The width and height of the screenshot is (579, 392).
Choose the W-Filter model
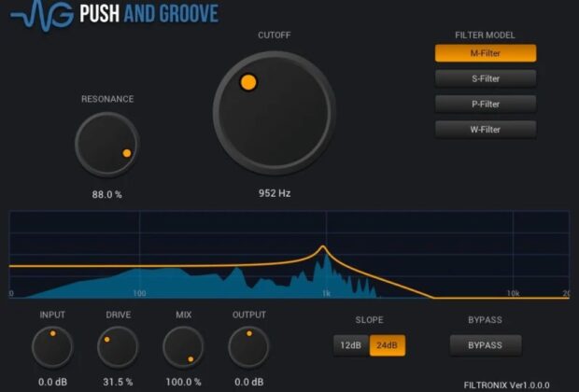click(x=486, y=130)
